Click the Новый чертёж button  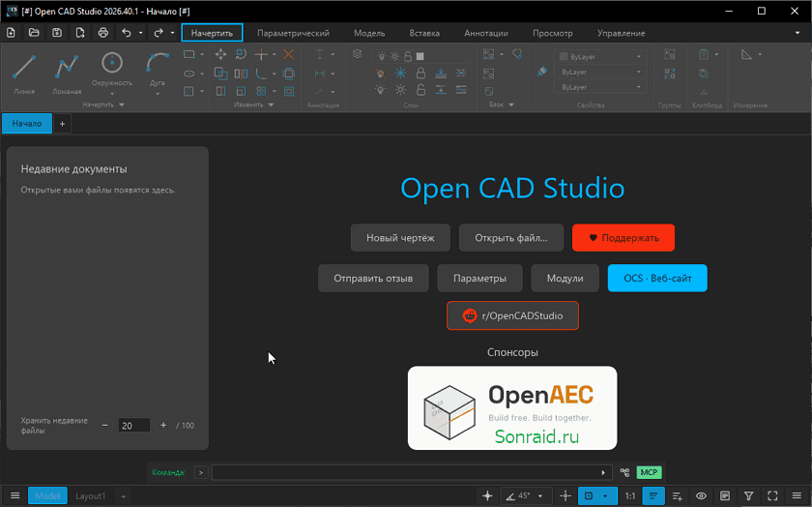(x=400, y=238)
